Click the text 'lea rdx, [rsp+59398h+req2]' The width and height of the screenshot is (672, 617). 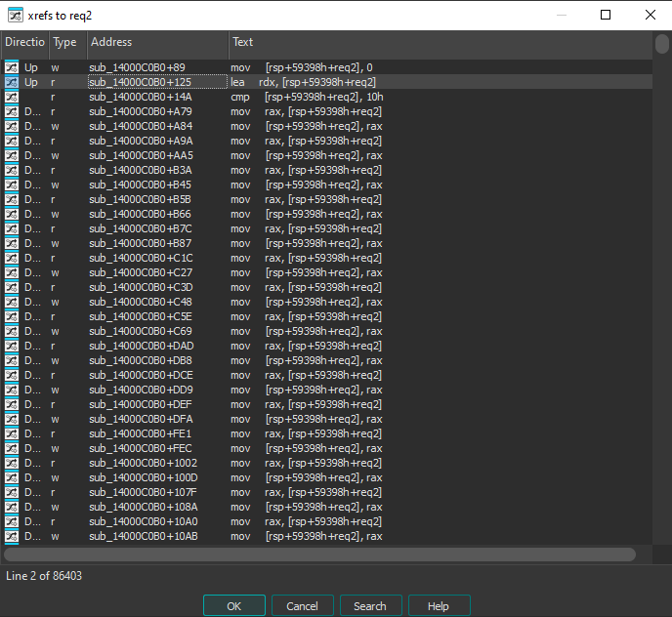click(x=304, y=82)
